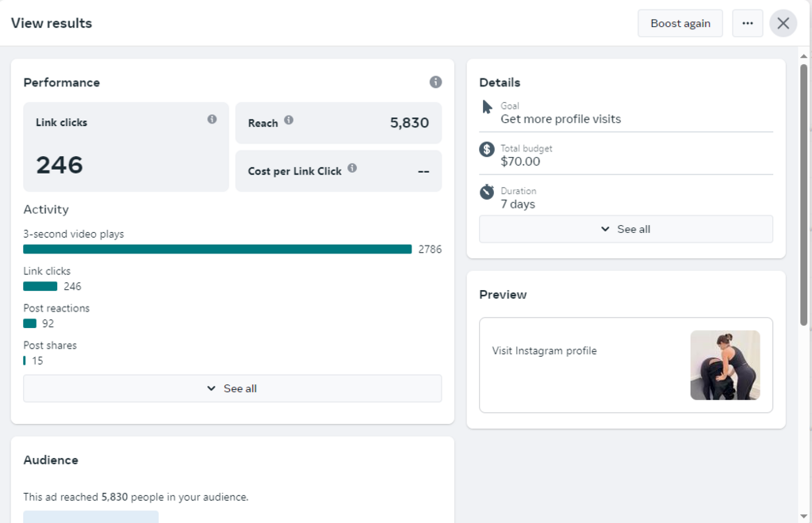The height and width of the screenshot is (523, 812).
Task: Click the Cost per Link Click info icon
Action: point(352,168)
